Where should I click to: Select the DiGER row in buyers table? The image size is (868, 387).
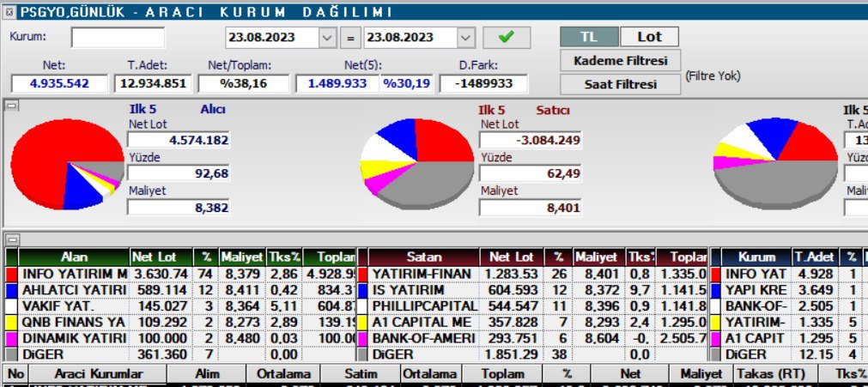pyautogui.click(x=180, y=354)
